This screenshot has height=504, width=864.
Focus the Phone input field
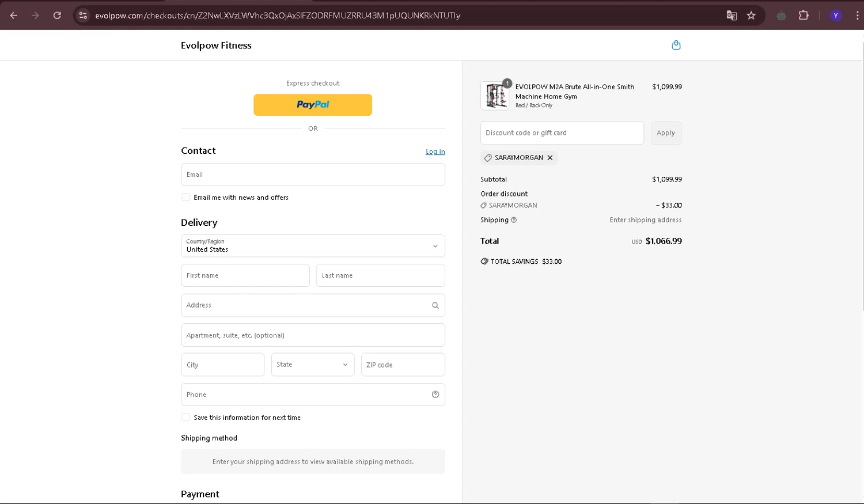[313, 395]
